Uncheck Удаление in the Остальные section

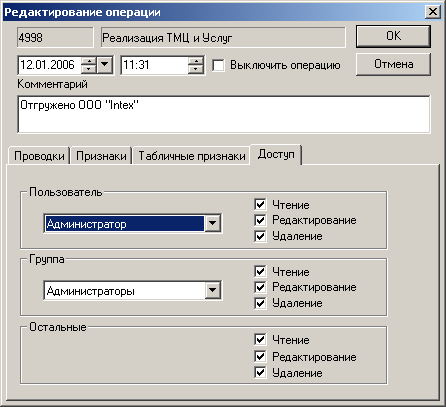coord(260,372)
